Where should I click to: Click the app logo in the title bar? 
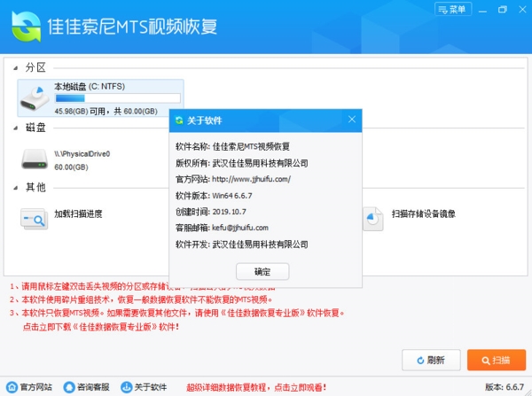click(26, 27)
